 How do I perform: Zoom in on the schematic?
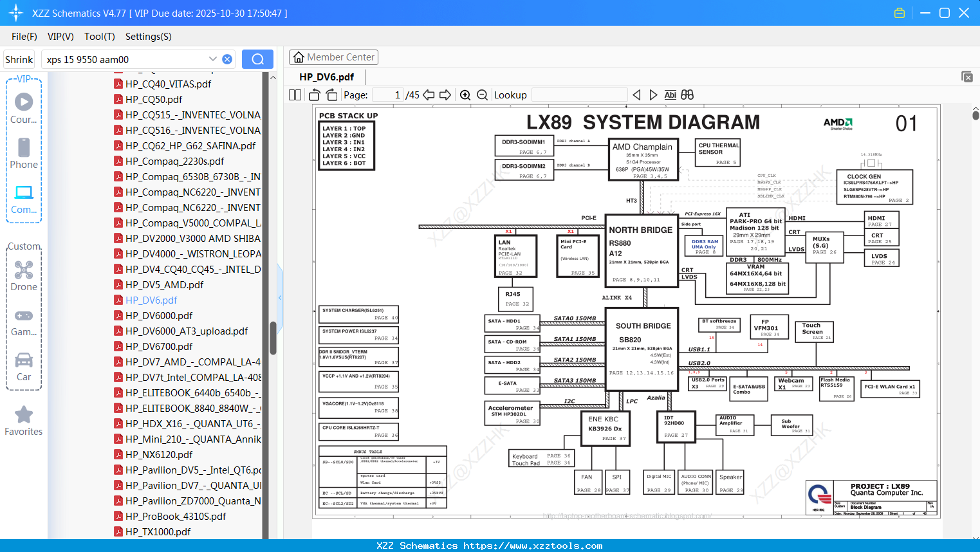tap(465, 95)
